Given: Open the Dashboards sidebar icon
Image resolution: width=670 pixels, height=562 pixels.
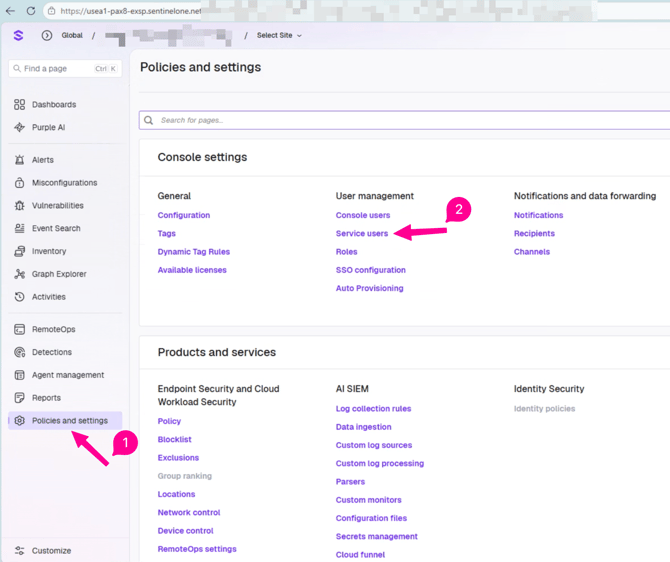Looking at the screenshot, I should (x=19, y=105).
